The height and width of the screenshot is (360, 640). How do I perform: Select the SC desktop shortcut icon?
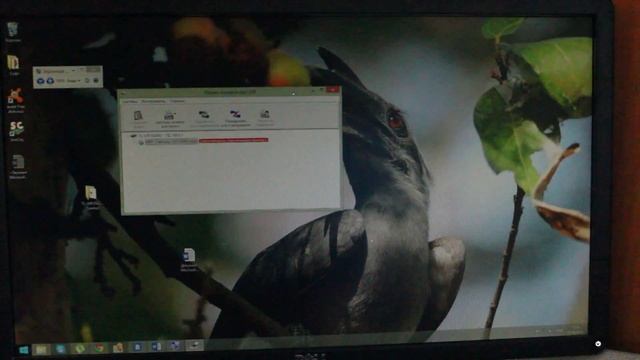pos(16,131)
